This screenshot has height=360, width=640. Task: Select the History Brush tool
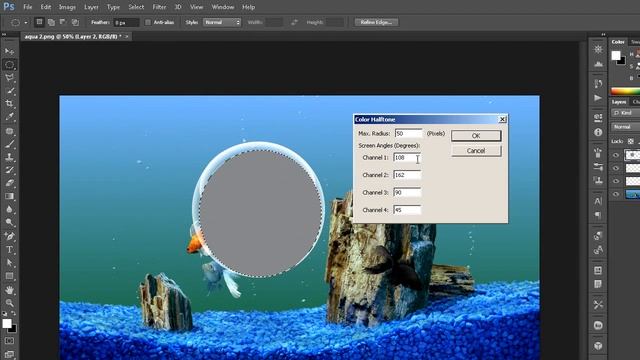(9, 170)
